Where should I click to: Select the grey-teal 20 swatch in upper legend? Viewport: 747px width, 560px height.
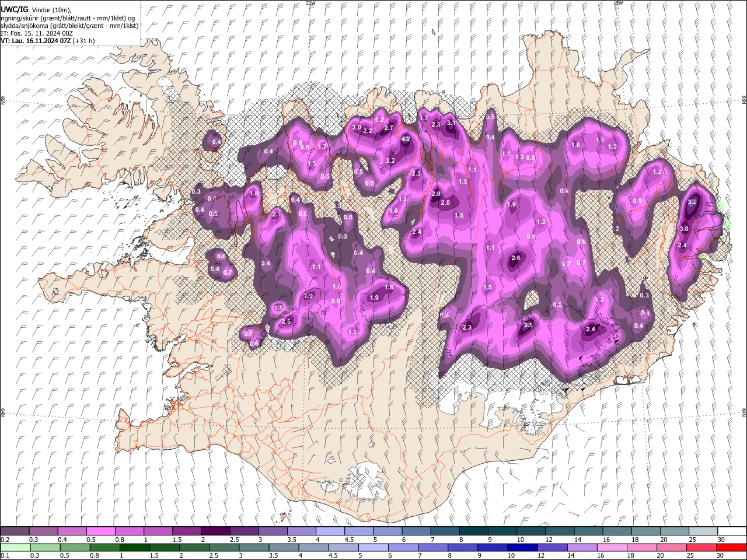(x=675, y=531)
